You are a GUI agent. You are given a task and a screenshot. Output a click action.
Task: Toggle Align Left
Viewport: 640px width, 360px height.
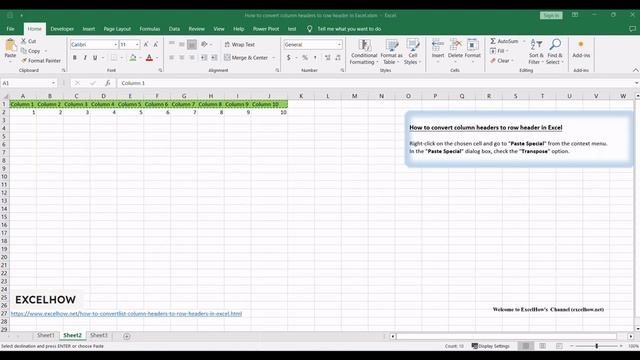pos(171,58)
